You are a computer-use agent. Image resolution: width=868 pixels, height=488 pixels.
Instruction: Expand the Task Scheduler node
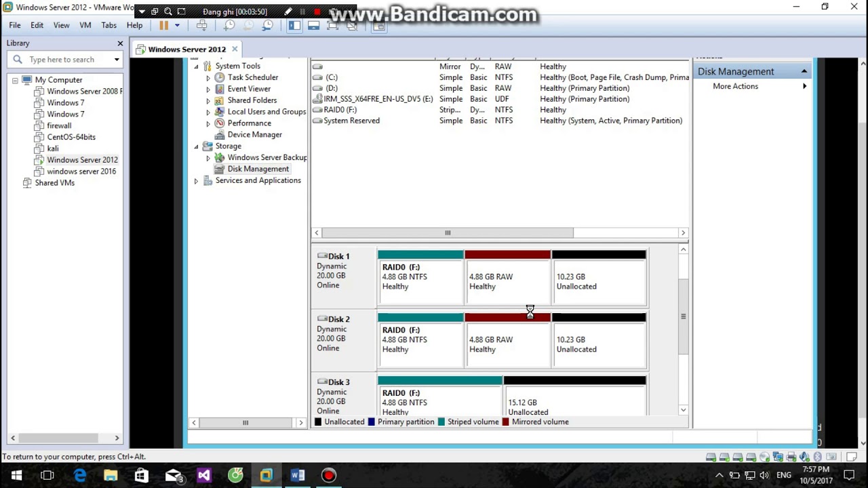[x=208, y=78]
